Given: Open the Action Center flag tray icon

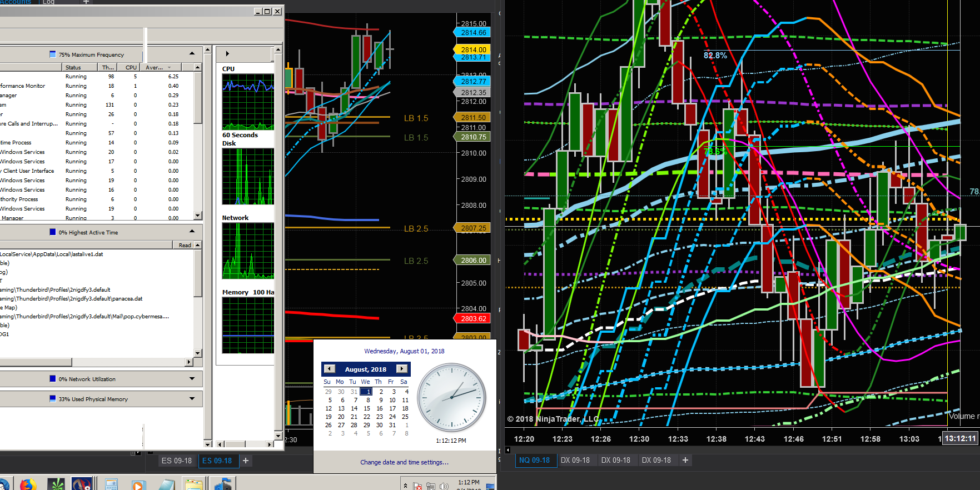Looking at the screenshot, I should pyautogui.click(x=417, y=486).
